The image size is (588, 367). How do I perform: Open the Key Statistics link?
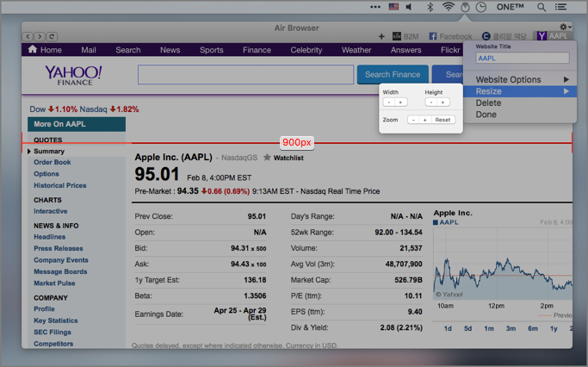pyautogui.click(x=56, y=320)
